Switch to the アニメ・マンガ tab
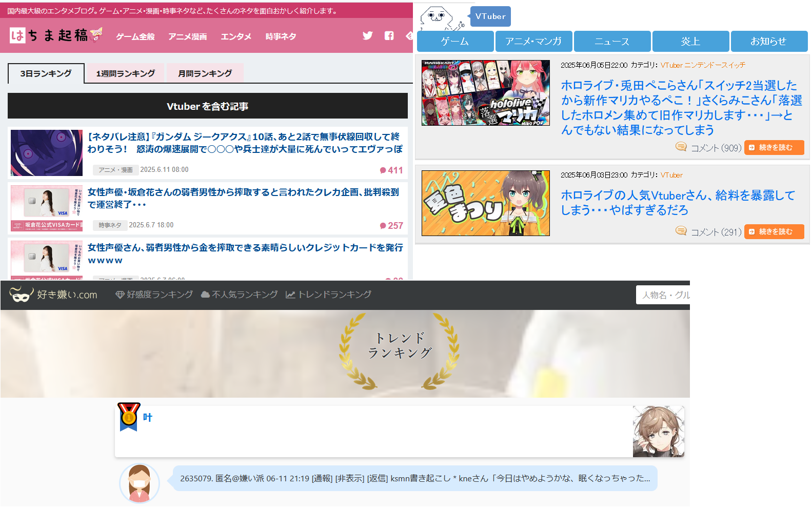Image resolution: width=812 pixels, height=508 pixels. [533, 41]
